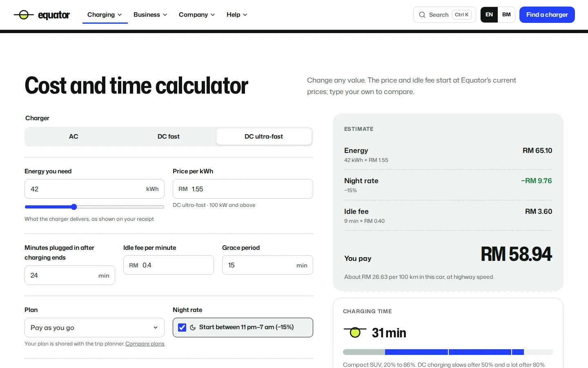Click the Grace period field
Image resolution: width=588 pixels, height=368 pixels.
tap(267, 265)
